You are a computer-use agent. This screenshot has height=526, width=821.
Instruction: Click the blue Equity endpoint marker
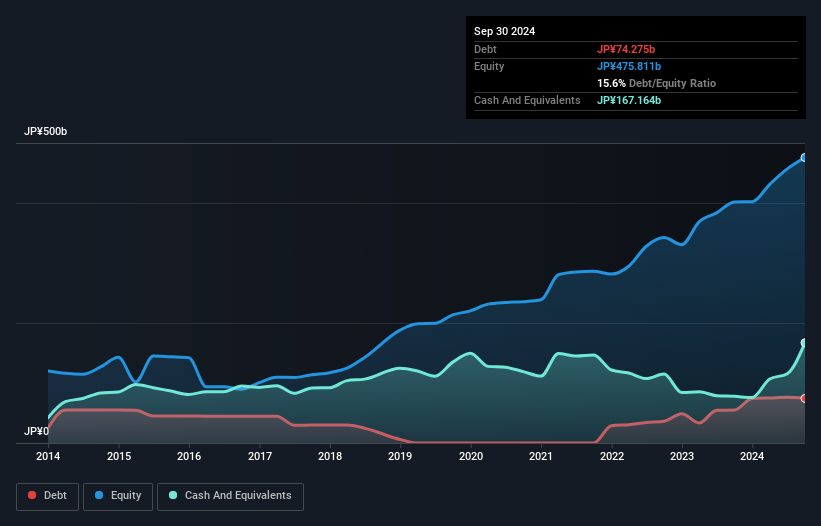pos(803,158)
